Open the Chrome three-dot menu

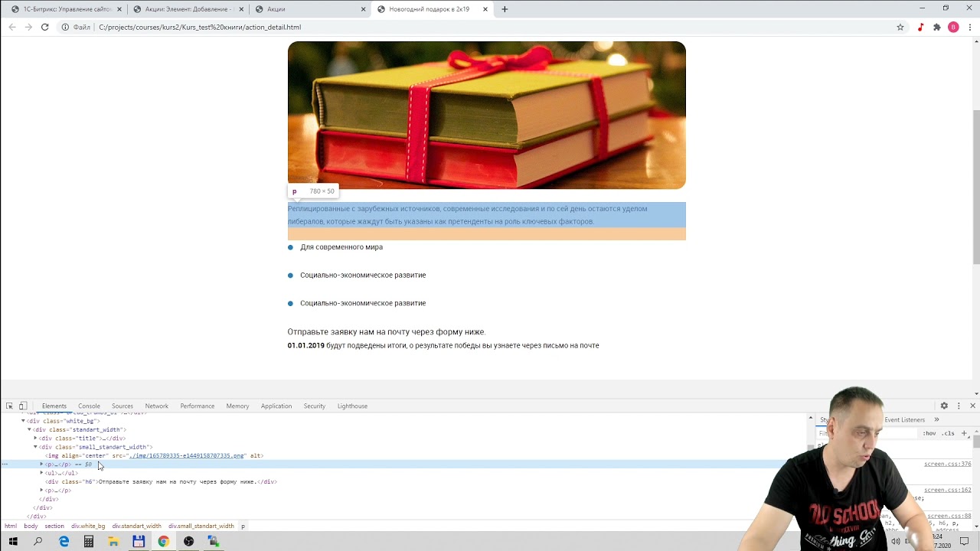coord(969,27)
